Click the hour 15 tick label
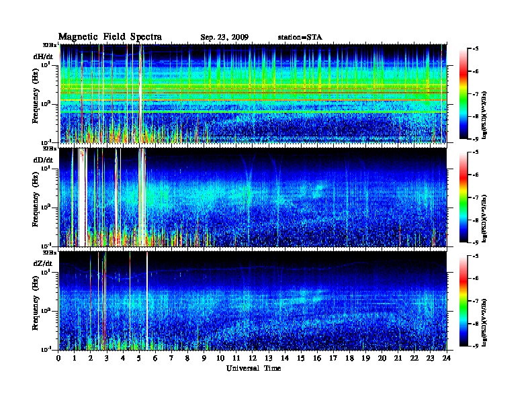 point(301,359)
